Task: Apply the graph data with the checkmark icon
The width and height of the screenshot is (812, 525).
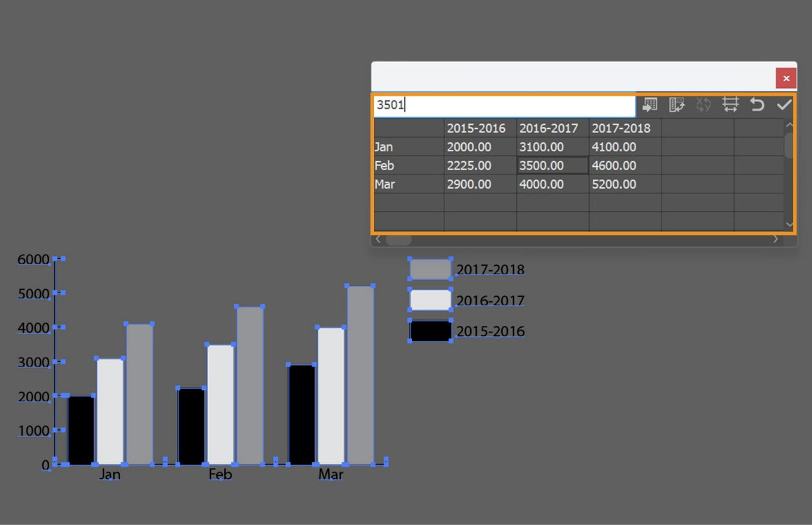Action: [784, 105]
